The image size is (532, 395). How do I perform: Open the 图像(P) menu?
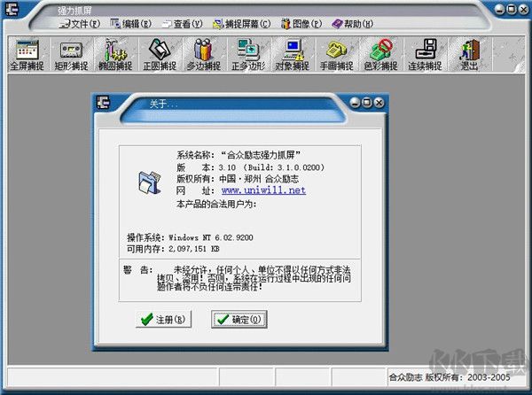pos(301,24)
